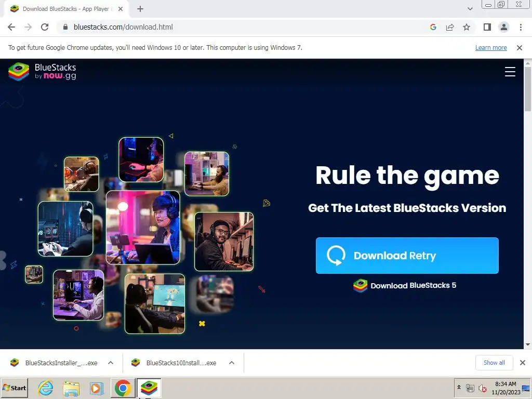The image size is (532, 399).
Task: Expand options for BlueStacksInstaller_....exe download
Action: point(111,363)
